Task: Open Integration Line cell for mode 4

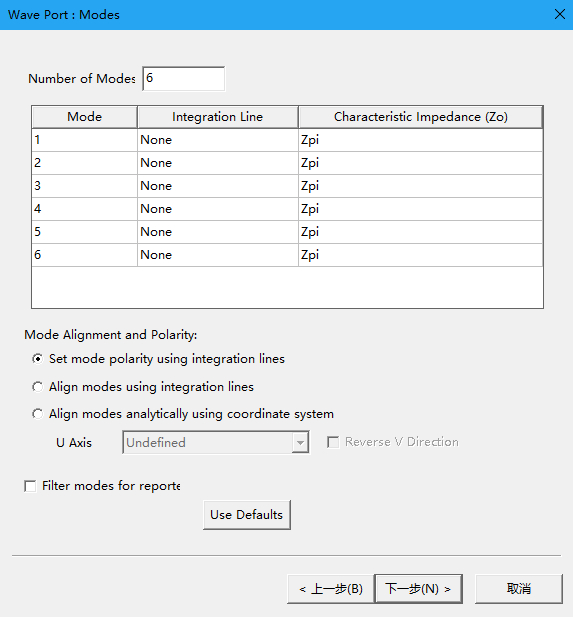Action: tap(218, 209)
